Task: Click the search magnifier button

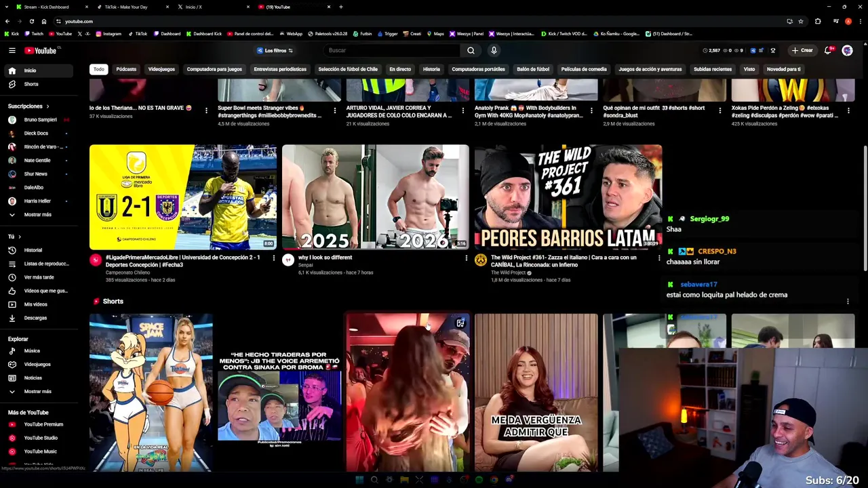Action: click(x=471, y=50)
